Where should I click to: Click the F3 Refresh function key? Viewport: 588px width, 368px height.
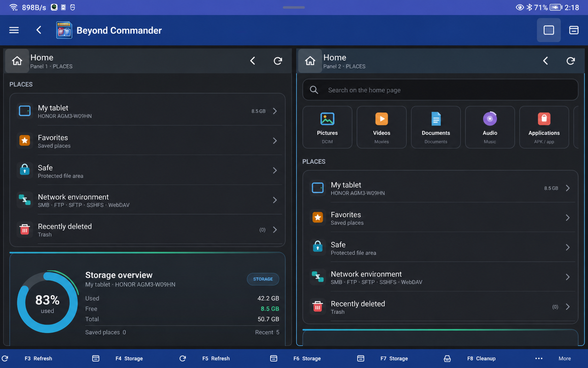pos(38,358)
